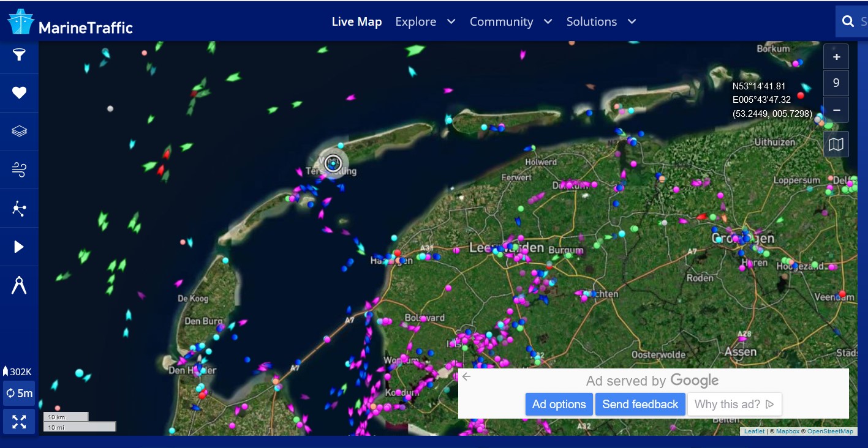
Task: Click the MarineTraffic logo
Action: 70,22
